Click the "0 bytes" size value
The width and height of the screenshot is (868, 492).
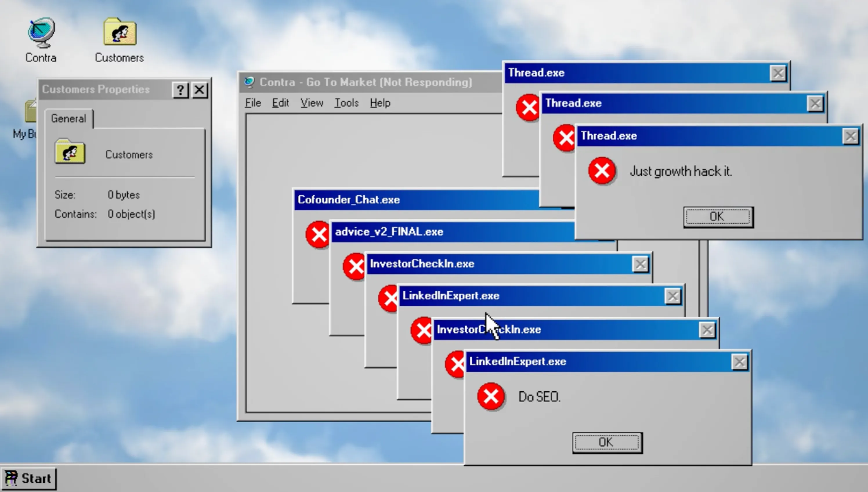(x=124, y=195)
